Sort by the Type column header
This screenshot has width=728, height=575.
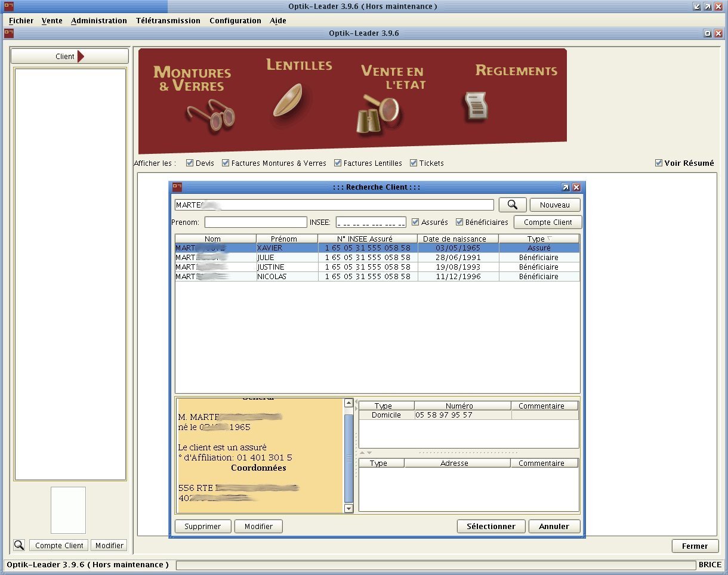[x=539, y=239]
